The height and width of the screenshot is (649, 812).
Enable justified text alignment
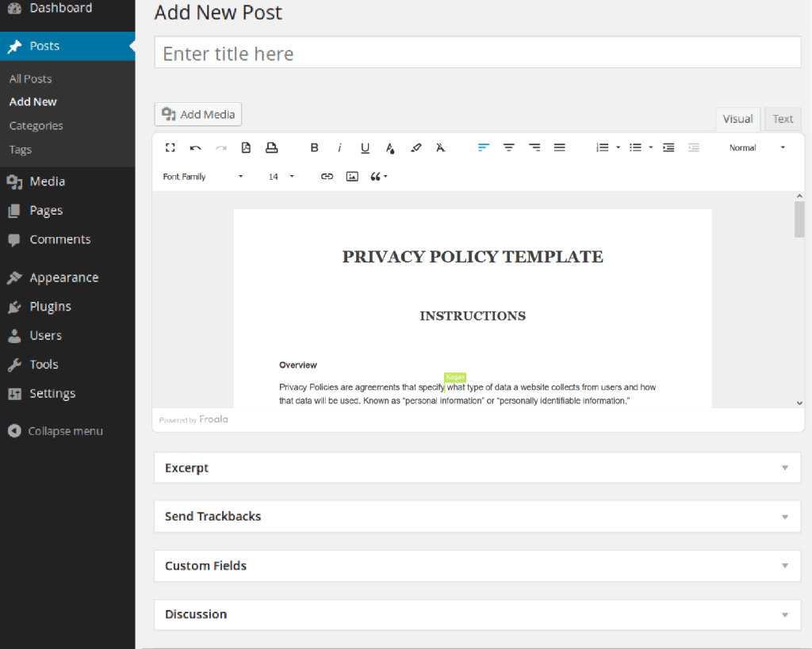(559, 147)
